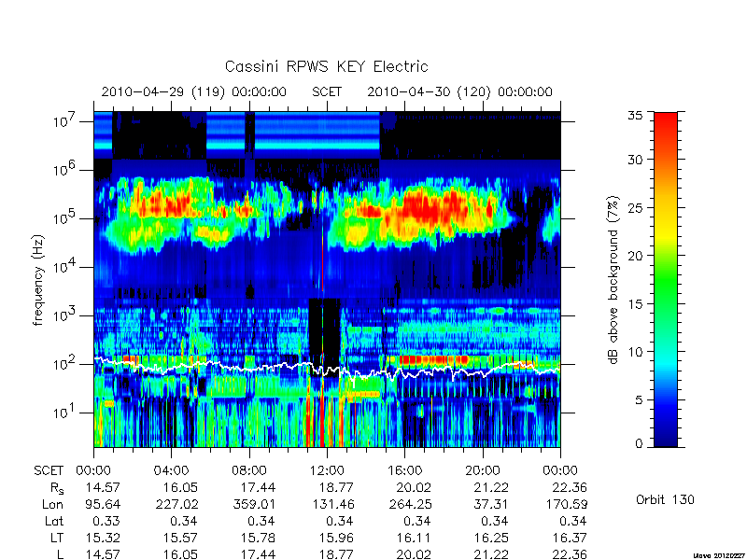Click the color bar label 25
Viewport: 747px width, 560px height.
[635, 207]
